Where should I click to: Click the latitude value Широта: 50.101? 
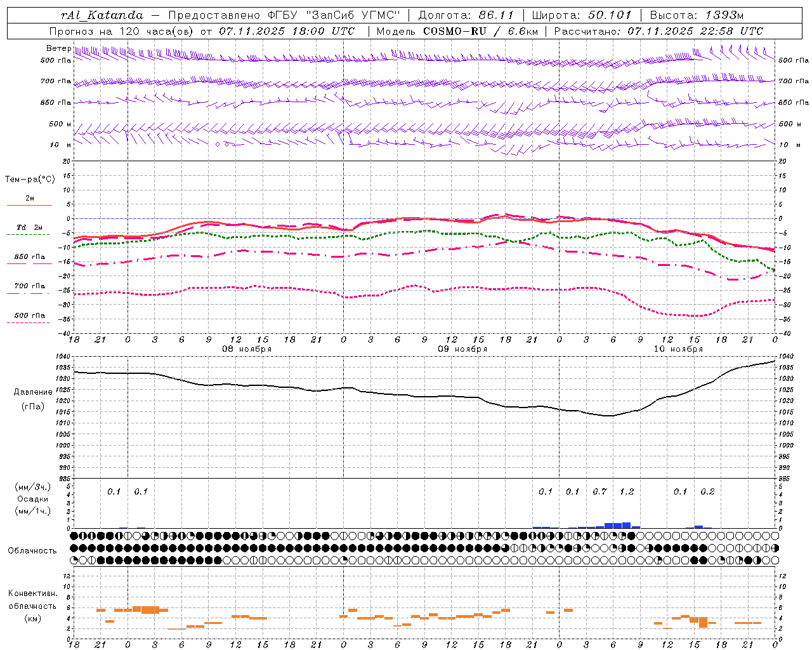[x=582, y=15]
